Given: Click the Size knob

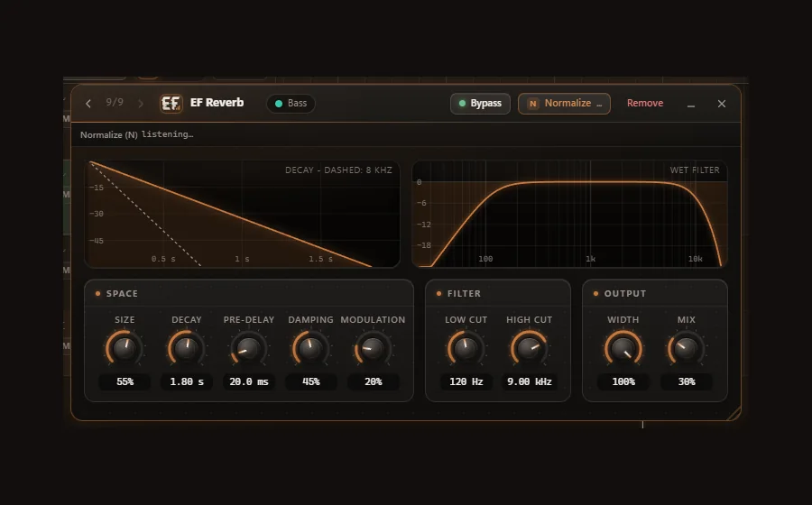Looking at the screenshot, I should click(x=125, y=348).
